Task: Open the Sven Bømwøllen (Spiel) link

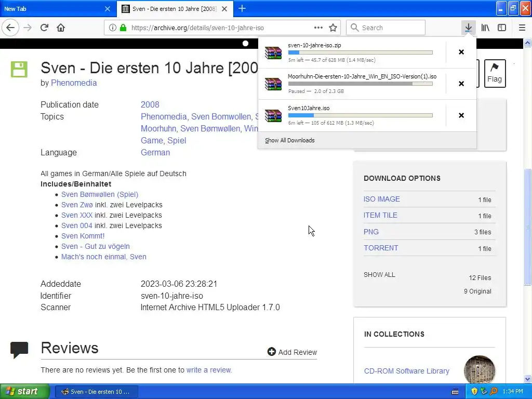Action: (100, 194)
